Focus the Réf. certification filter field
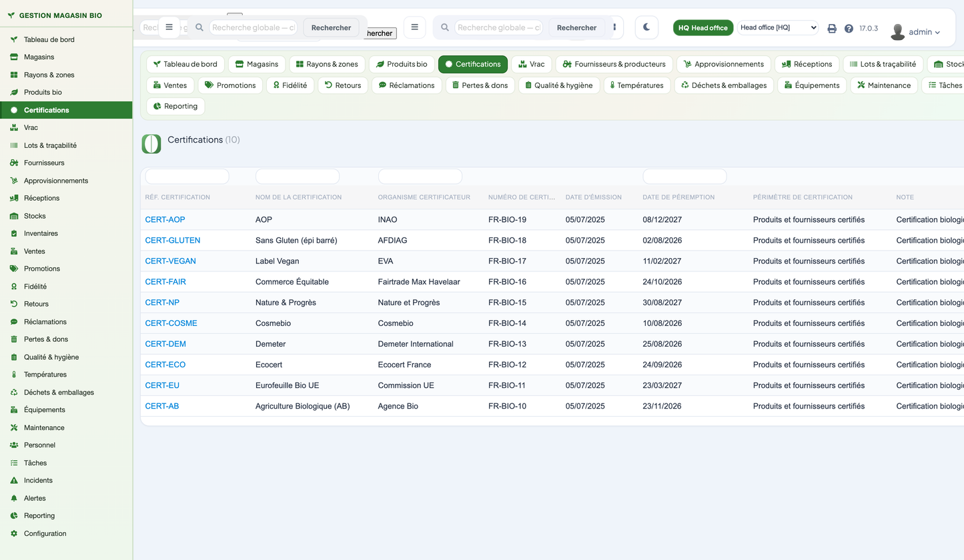The height and width of the screenshot is (560, 964). click(x=187, y=177)
